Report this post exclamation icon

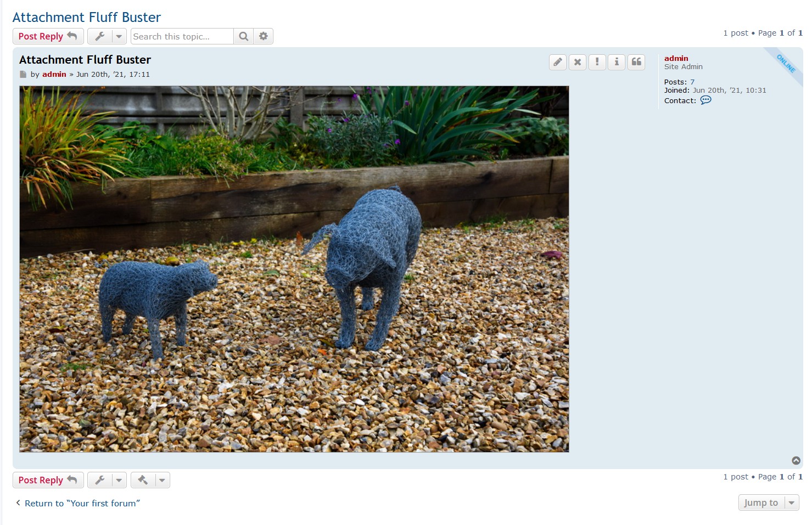point(597,62)
